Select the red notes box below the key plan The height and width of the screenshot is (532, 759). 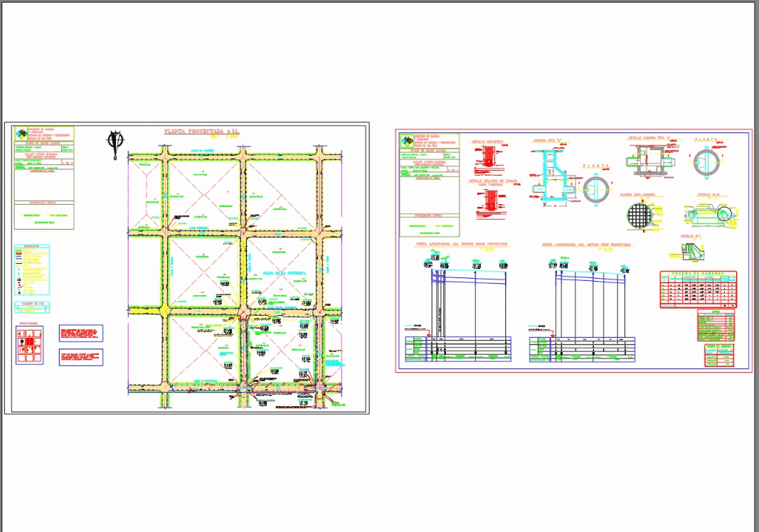click(x=80, y=333)
